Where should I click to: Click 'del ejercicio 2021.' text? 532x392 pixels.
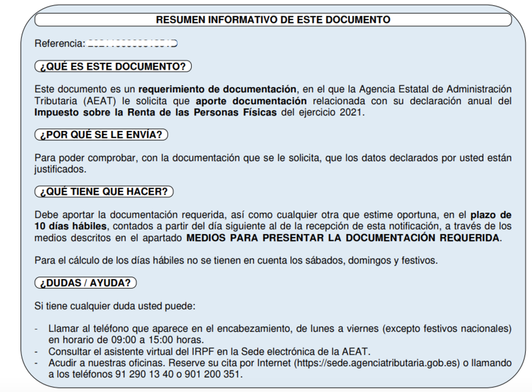[323, 112]
